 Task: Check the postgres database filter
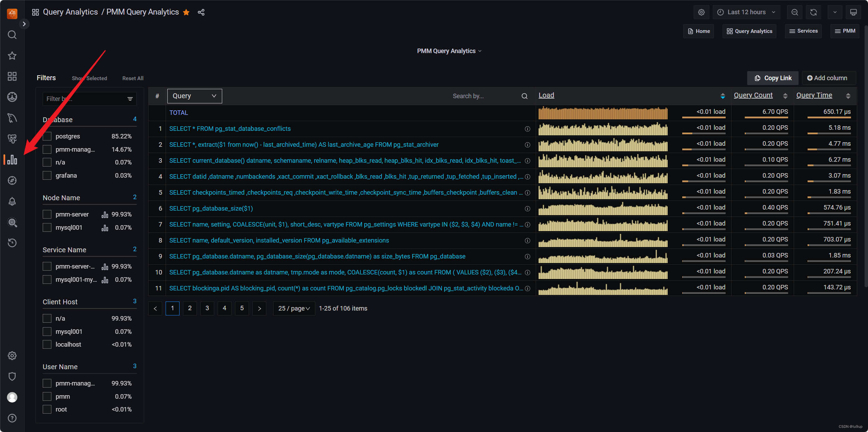point(47,136)
